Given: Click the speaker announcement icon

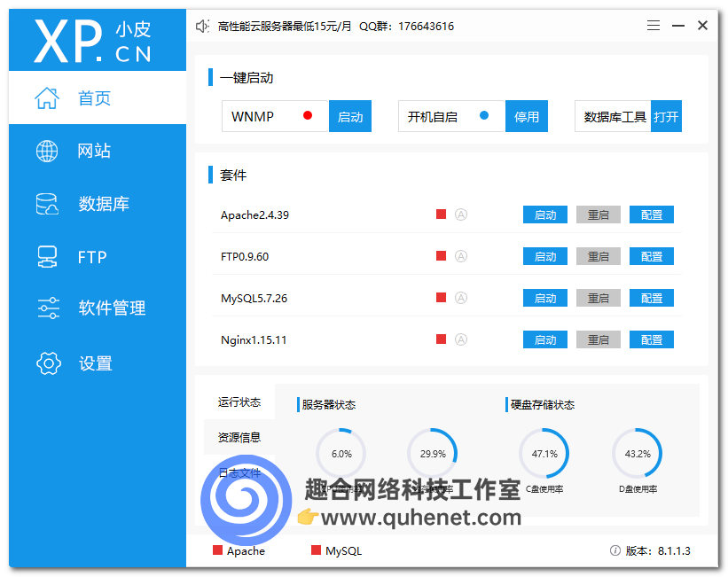Looking at the screenshot, I should point(202,26).
